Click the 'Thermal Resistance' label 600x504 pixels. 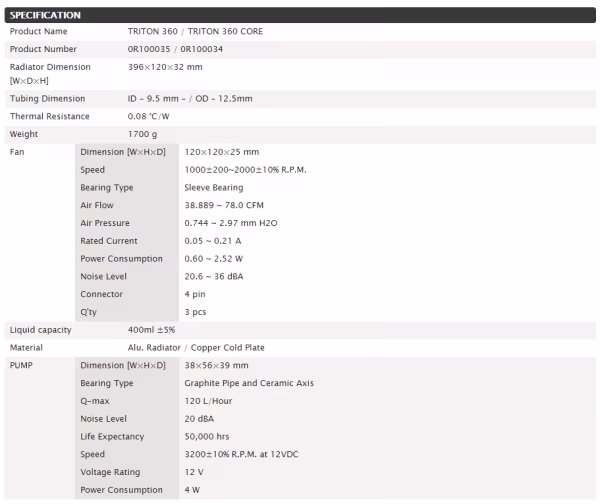point(49,116)
